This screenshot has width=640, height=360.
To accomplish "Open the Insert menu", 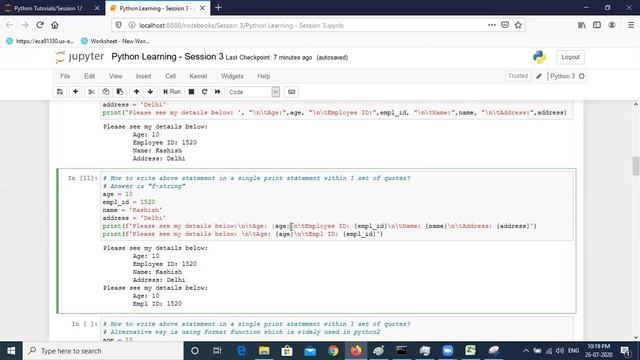I will point(143,76).
